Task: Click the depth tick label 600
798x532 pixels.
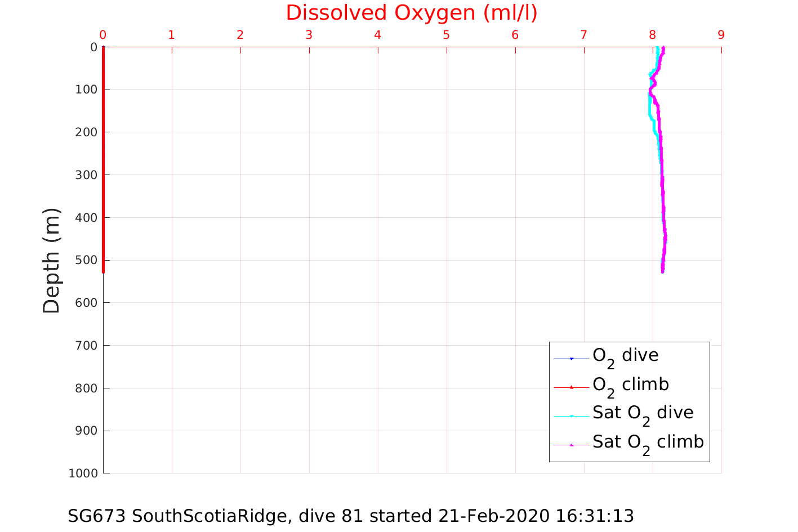Action: click(86, 303)
